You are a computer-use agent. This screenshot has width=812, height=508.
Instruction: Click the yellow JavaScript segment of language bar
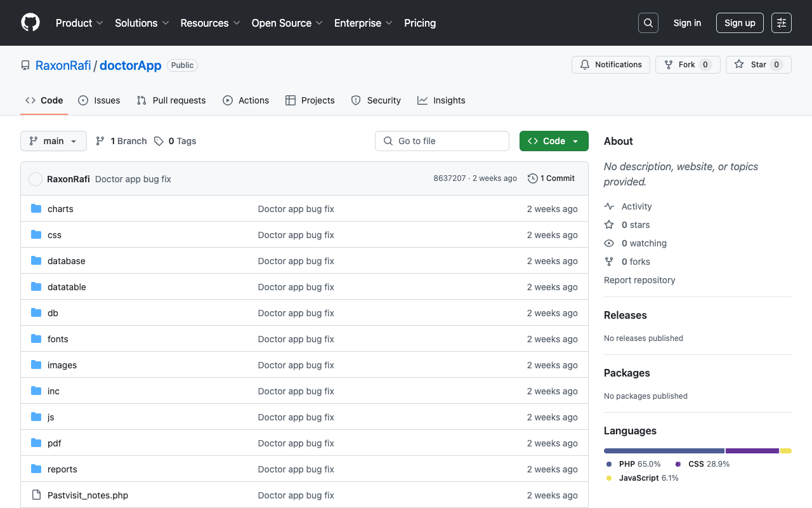(786, 451)
